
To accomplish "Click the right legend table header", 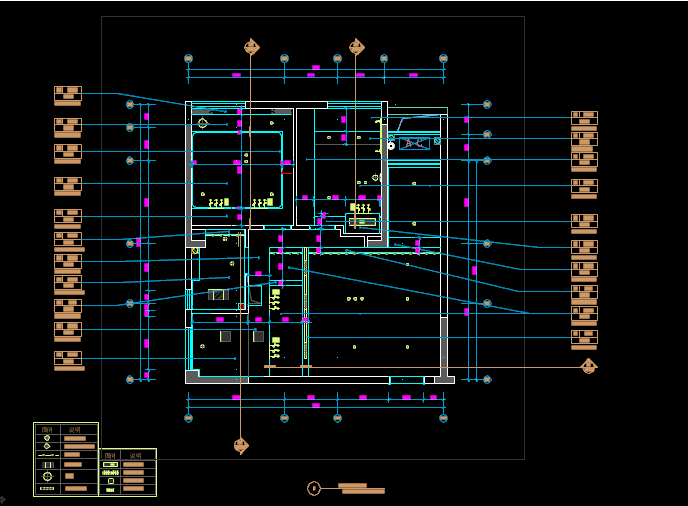I will 128,454.
